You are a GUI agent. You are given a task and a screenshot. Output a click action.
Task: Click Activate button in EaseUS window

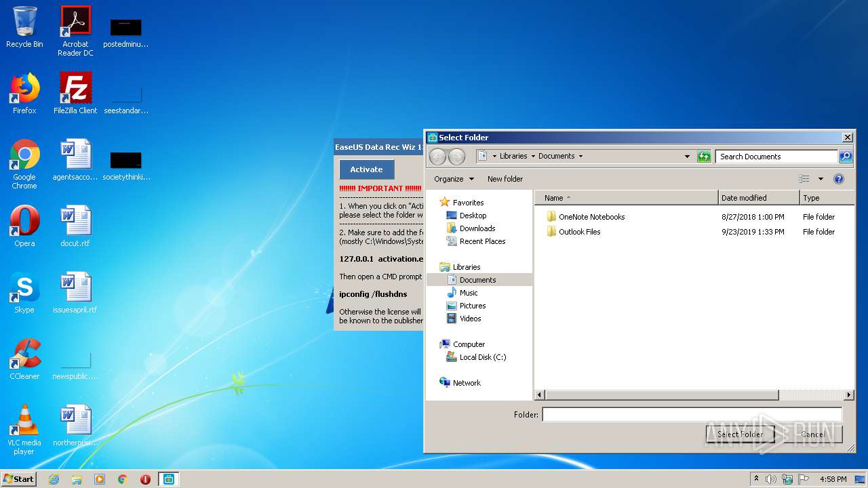point(366,169)
